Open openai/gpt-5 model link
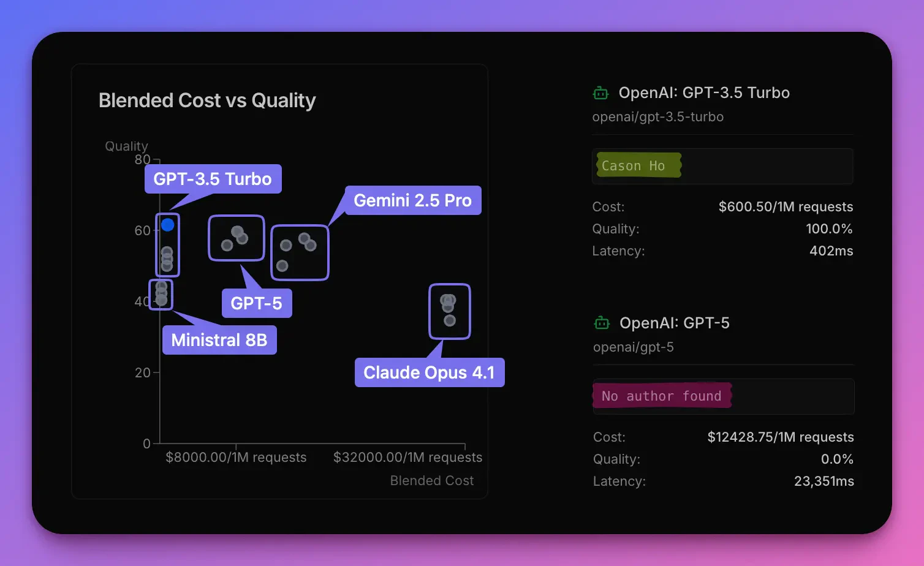 coord(634,347)
